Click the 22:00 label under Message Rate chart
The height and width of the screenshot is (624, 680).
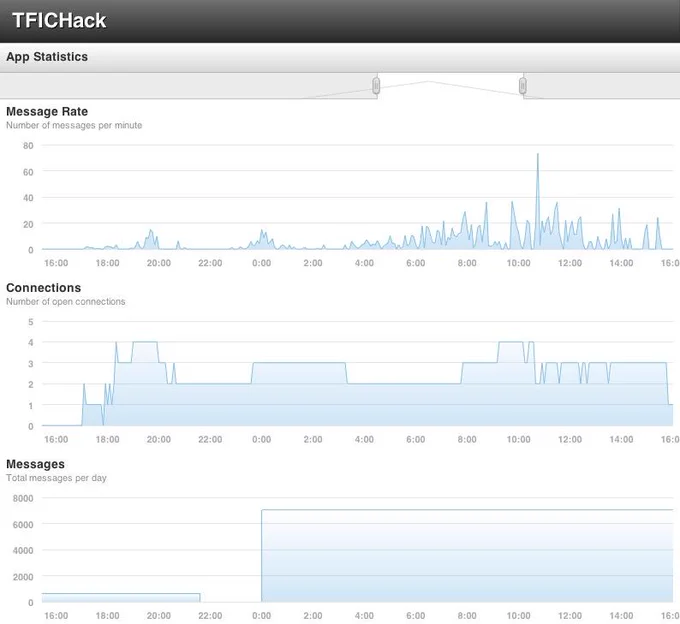click(x=210, y=263)
